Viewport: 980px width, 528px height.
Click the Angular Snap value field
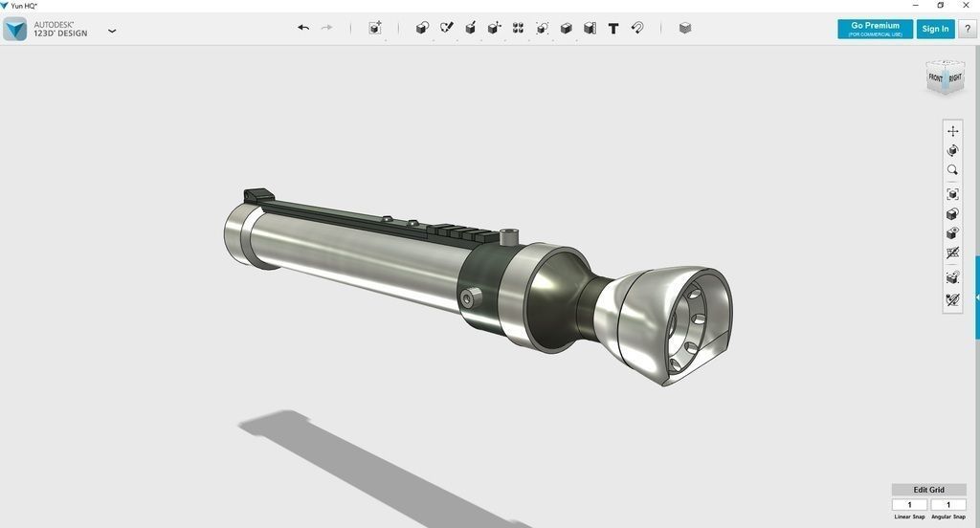[x=948, y=505]
